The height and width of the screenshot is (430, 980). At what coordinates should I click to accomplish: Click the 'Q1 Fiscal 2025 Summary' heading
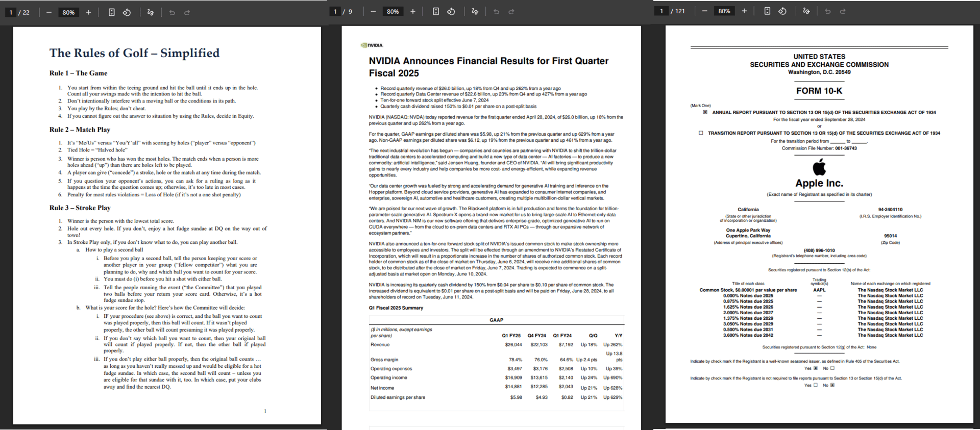[396, 308]
